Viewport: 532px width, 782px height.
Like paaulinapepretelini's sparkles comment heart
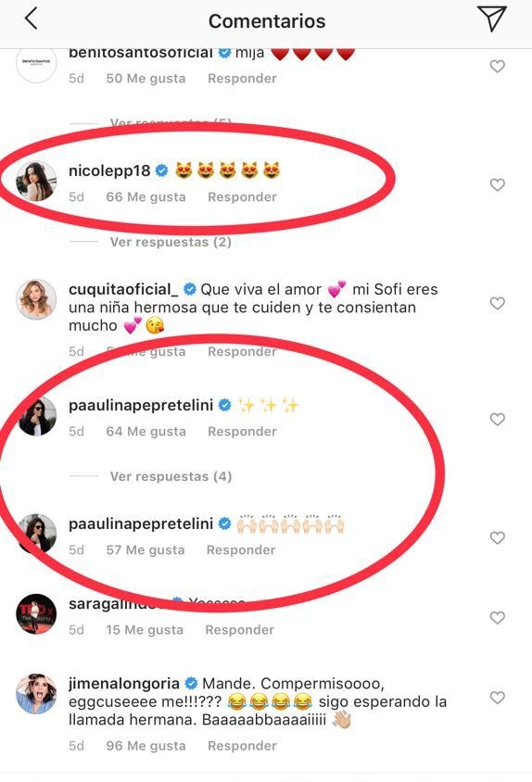point(497,420)
